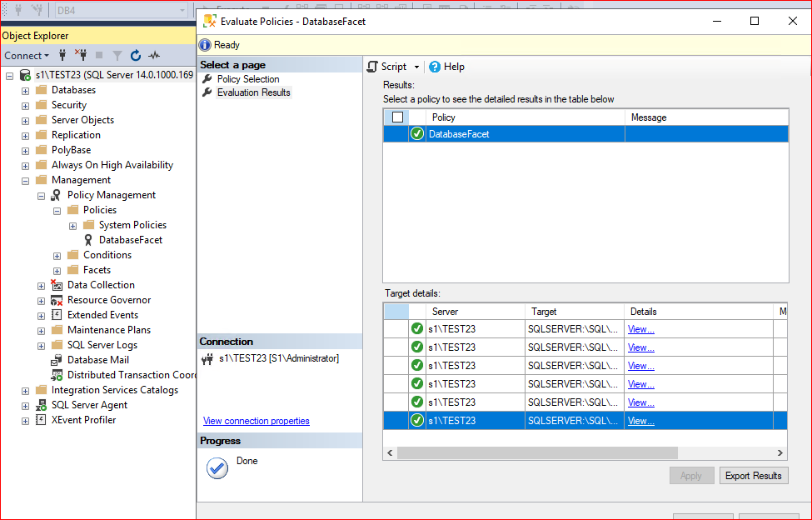Click the horizontal scrollbar in Target details
Viewport: 812px width, 520px height.
click(537, 452)
